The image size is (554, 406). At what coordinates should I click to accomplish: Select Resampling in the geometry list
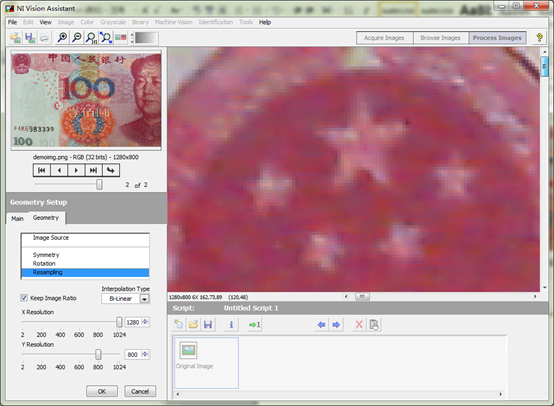(85, 272)
